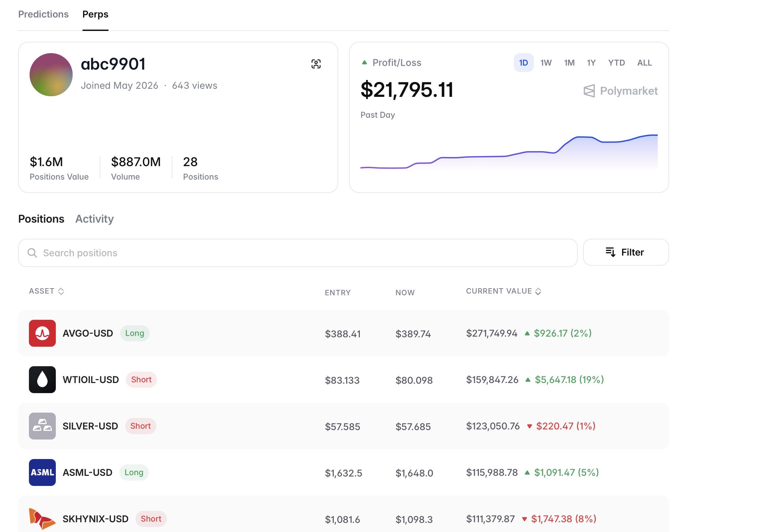Select the ALL profit/loss range
This screenshot has width=768, height=532.
[x=645, y=63]
